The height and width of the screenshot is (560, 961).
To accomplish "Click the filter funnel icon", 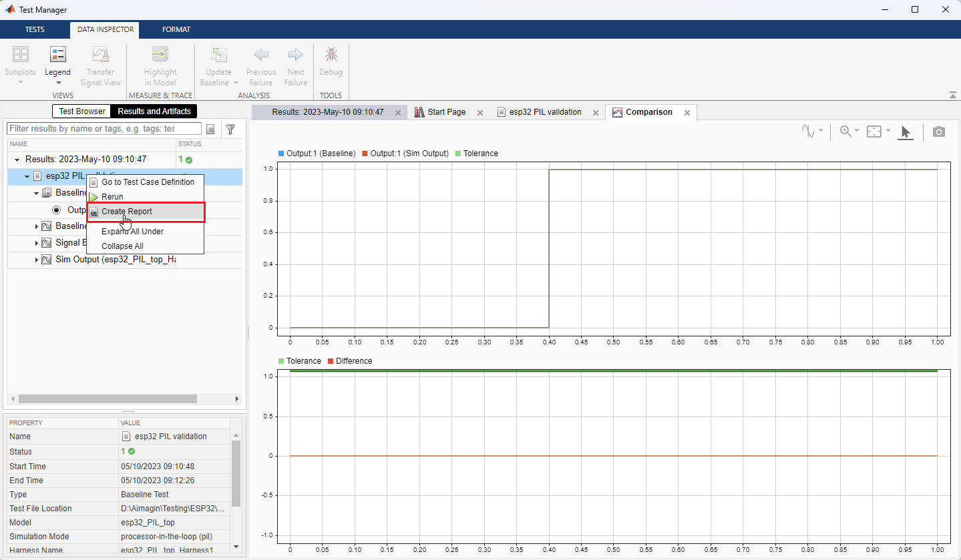I will coord(230,129).
